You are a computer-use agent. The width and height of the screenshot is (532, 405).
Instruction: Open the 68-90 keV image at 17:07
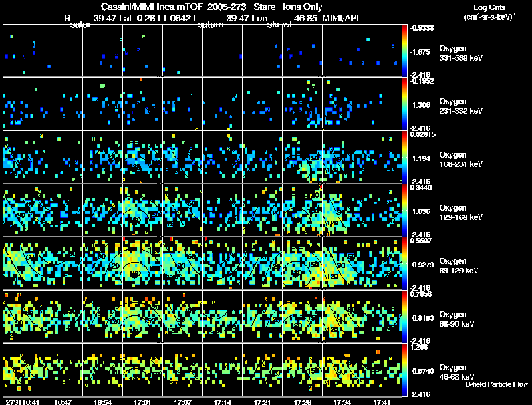[x=182, y=317]
